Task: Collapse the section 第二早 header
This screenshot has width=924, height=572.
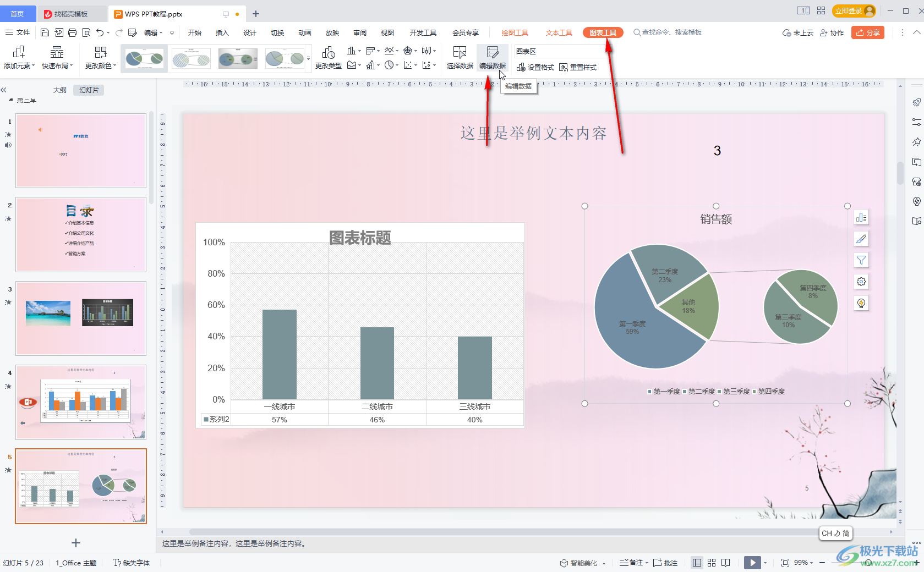Action: coord(11,100)
